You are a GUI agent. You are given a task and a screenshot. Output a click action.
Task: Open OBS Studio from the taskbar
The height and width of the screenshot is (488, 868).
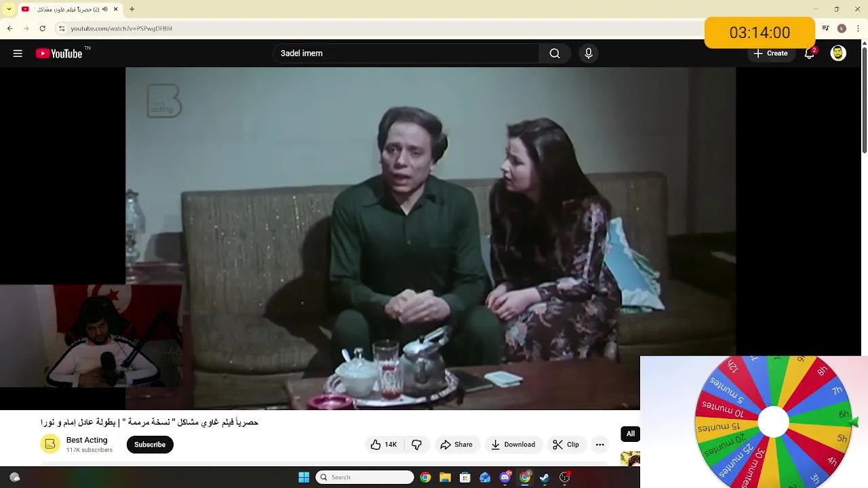(x=564, y=477)
